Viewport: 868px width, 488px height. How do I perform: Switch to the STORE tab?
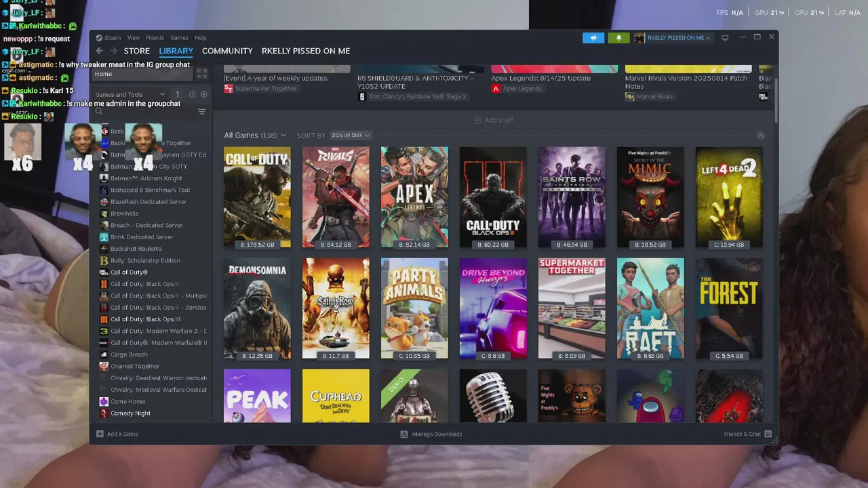136,51
